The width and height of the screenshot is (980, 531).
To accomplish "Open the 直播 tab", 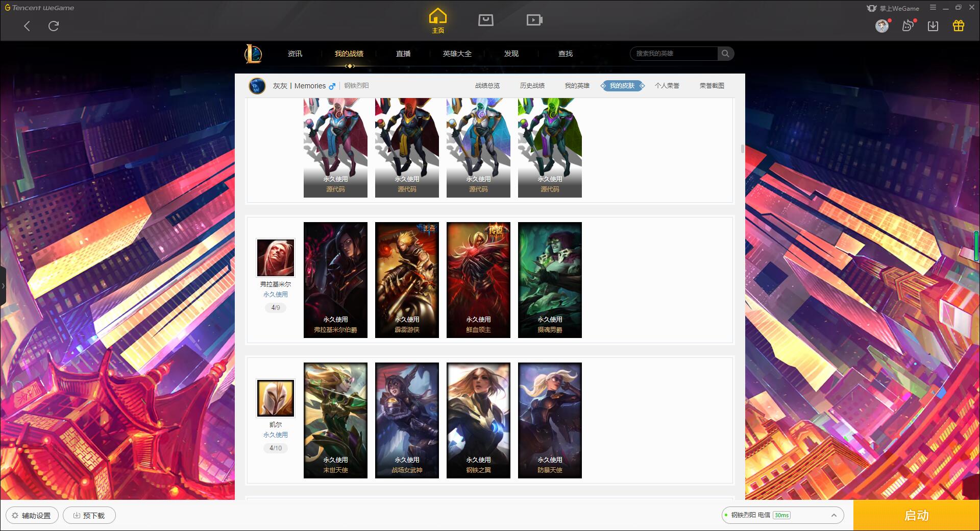I will coord(403,54).
